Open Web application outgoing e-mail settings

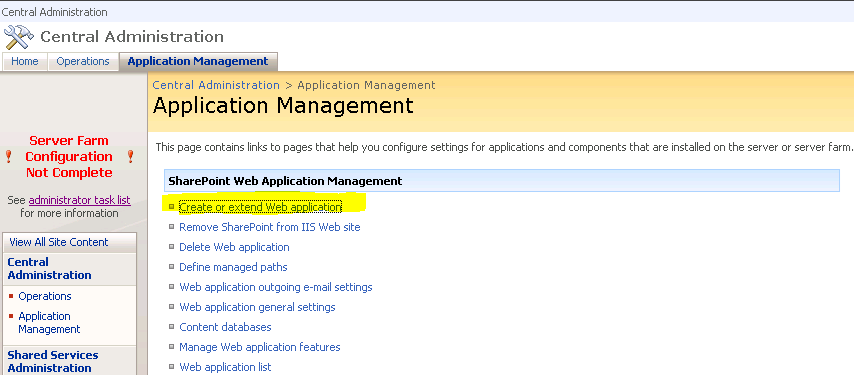pyautogui.click(x=276, y=287)
